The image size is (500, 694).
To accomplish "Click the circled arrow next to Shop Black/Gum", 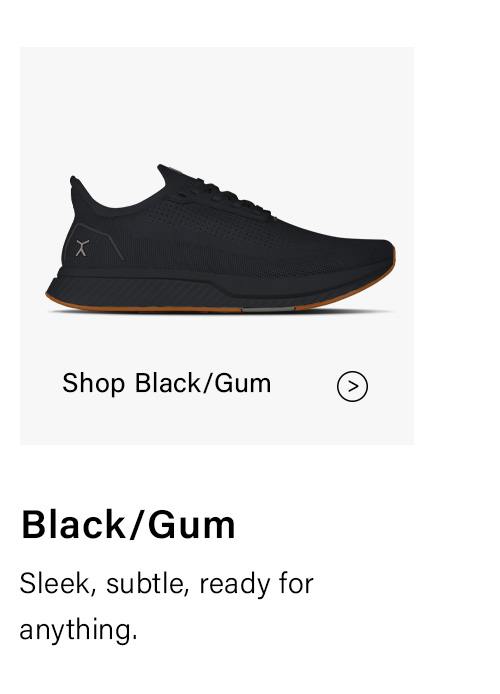I will tap(352, 386).
